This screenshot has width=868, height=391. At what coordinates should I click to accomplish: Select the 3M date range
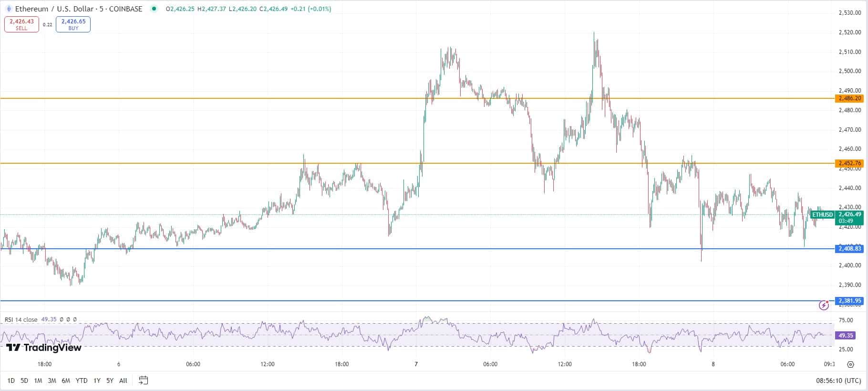(x=52, y=380)
